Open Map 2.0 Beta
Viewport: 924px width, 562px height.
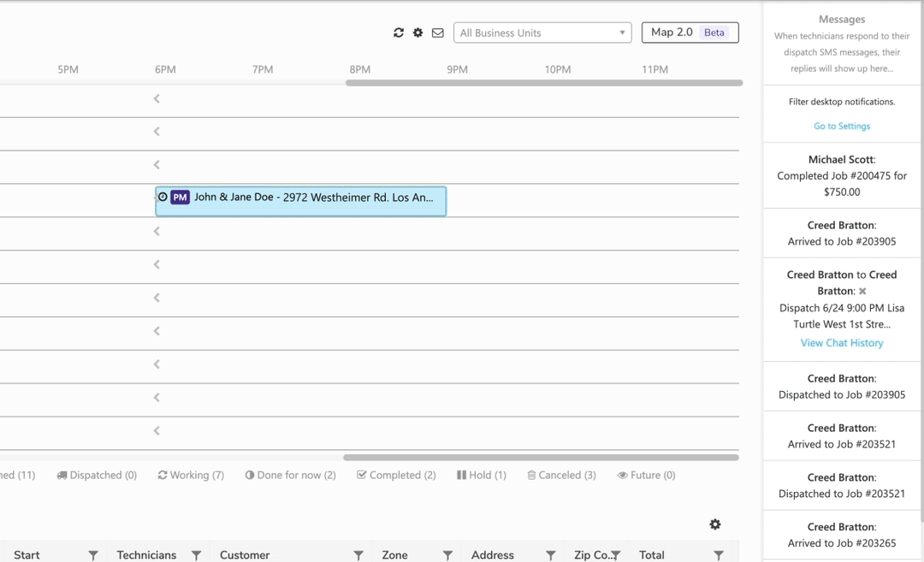(x=690, y=33)
